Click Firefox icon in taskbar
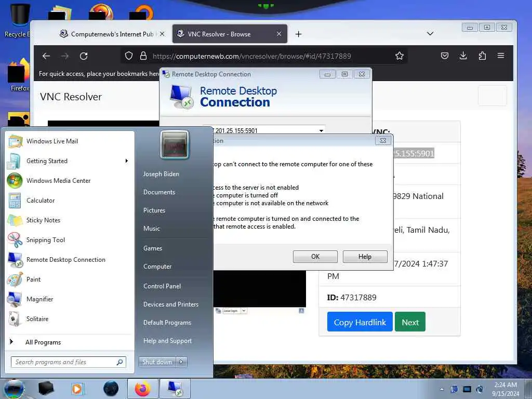532x399 pixels. pyautogui.click(x=142, y=389)
